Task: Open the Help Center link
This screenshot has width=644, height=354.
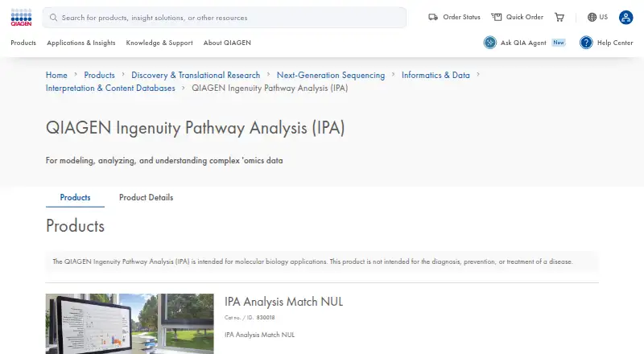Action: 615,43
